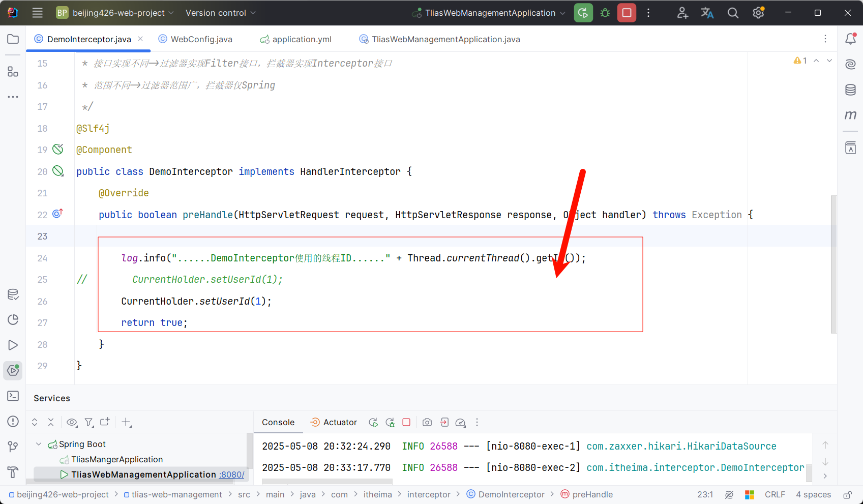
Task: Toggle the file read-only lock icon
Action: pos(847,494)
